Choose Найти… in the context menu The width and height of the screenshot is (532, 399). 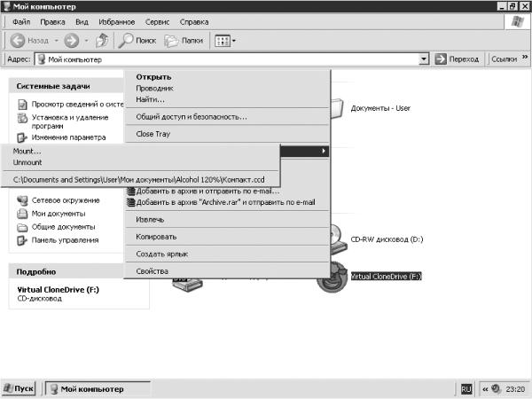click(x=227, y=99)
